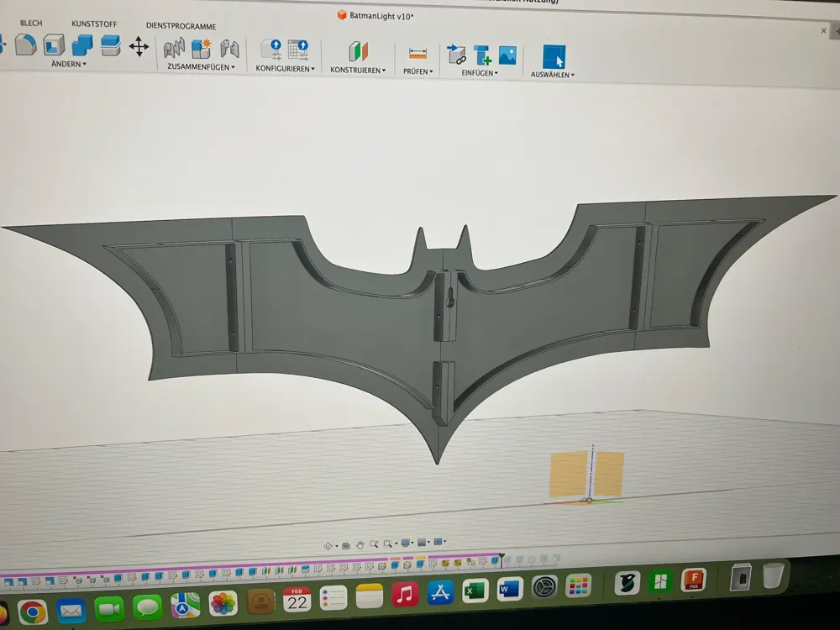Switch to the DIENSTPROGRAMME tab
840x630 pixels.
tap(181, 26)
